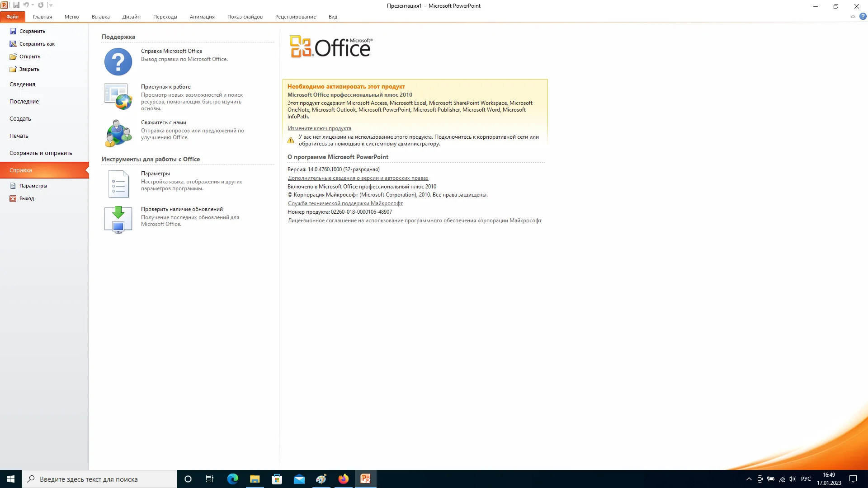Image resolution: width=868 pixels, height=488 pixels.
Task: Click the Save As icon in sidebar
Action: 13,44
